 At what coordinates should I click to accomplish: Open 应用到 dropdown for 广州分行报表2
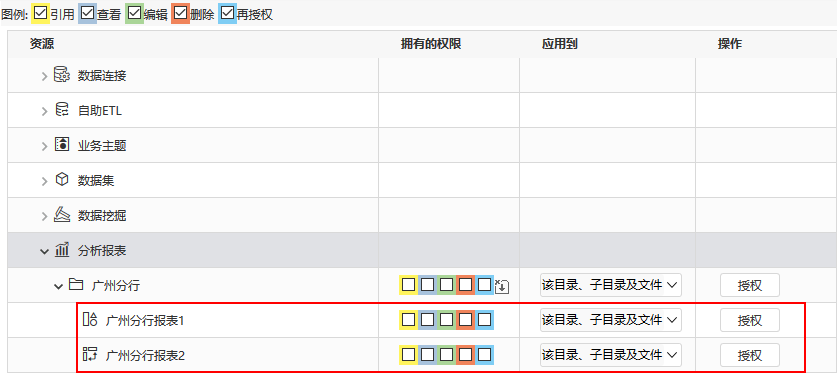tap(611, 354)
